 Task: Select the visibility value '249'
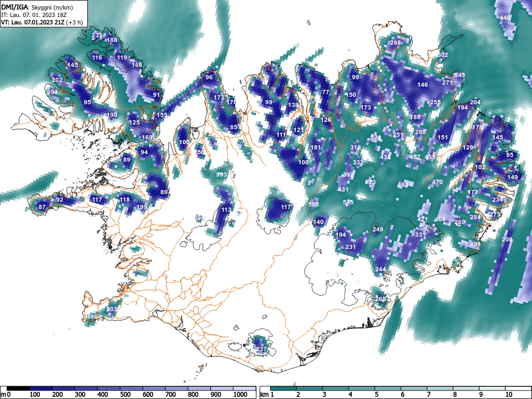coord(378,229)
